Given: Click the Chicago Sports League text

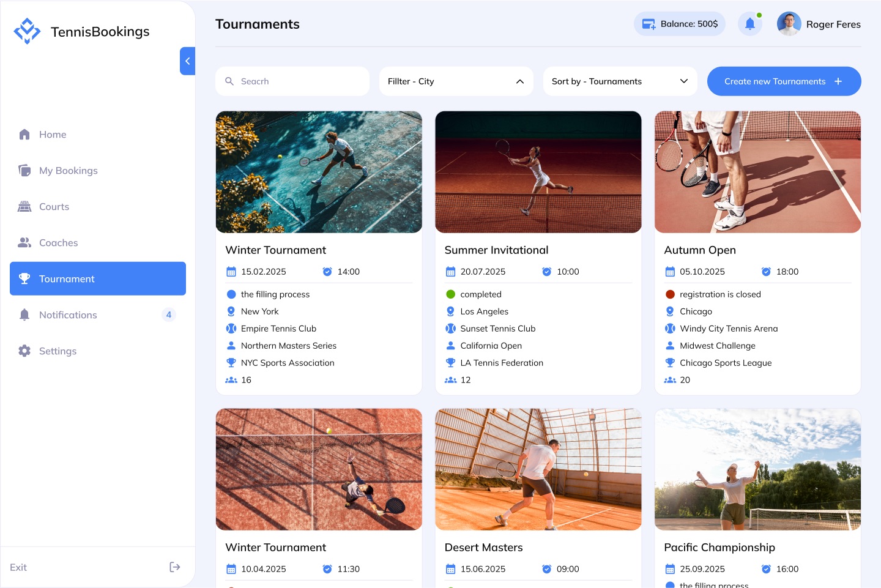Looking at the screenshot, I should coord(726,363).
